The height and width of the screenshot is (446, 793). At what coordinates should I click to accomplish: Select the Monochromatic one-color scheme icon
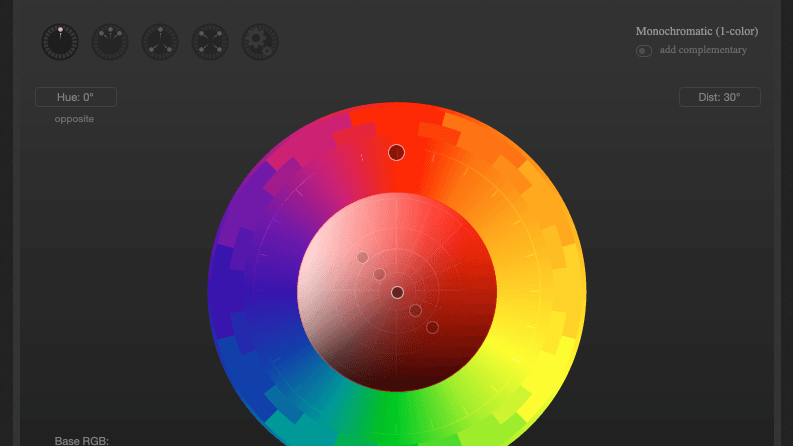point(60,42)
